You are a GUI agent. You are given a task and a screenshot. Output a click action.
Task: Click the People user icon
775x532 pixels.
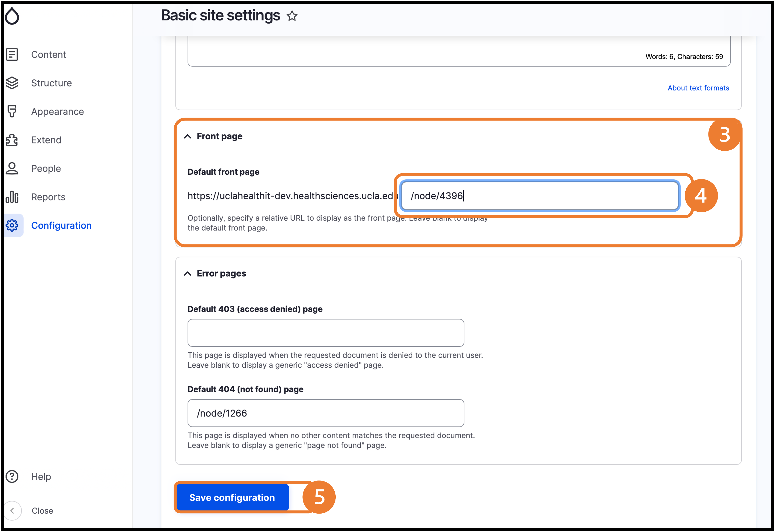12,168
